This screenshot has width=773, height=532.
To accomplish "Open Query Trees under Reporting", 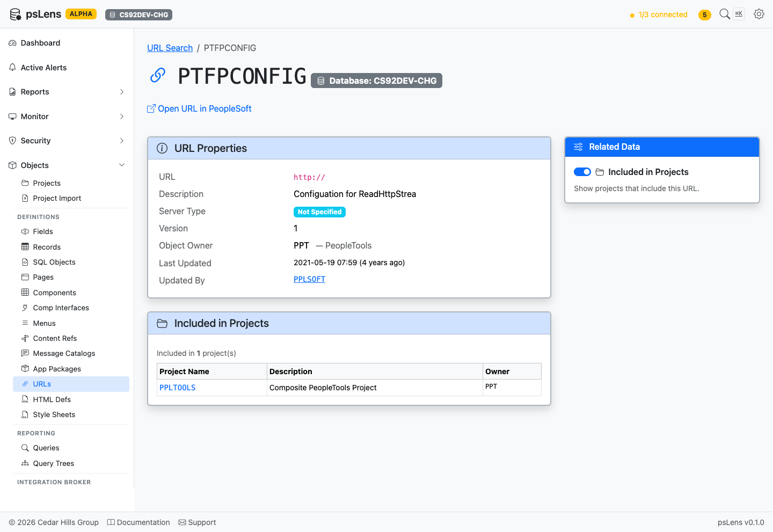I will pyautogui.click(x=71, y=463).
